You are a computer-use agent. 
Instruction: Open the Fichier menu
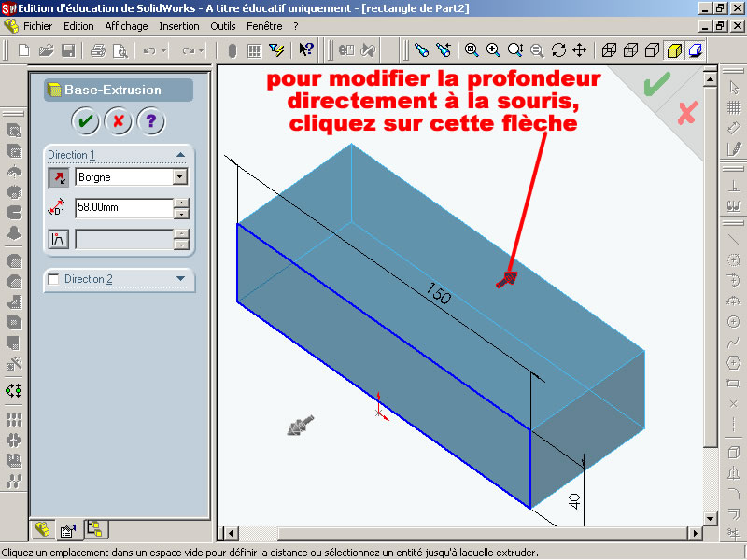click(x=37, y=26)
